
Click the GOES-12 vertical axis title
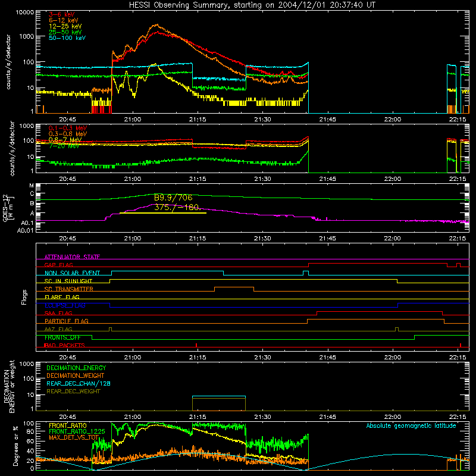pyautogui.click(x=8, y=208)
